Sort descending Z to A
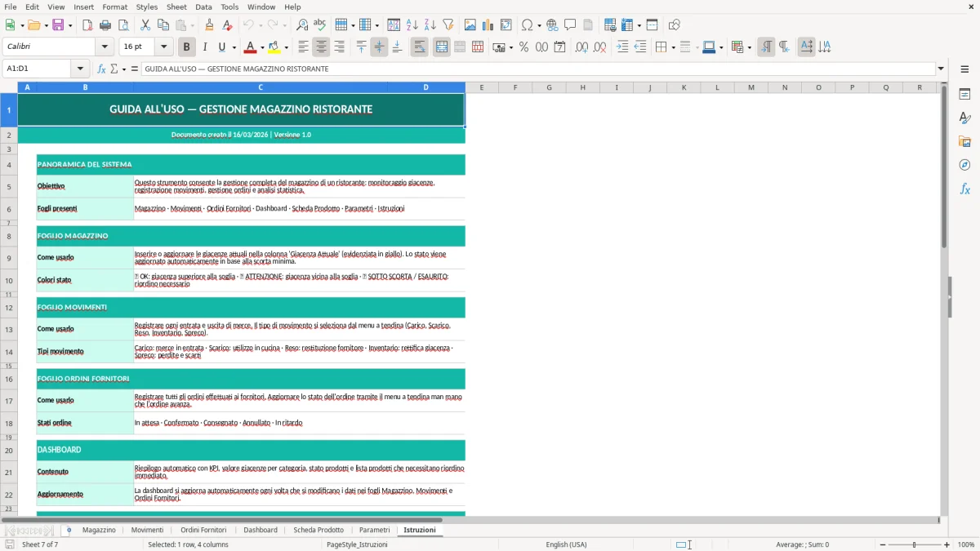 coord(430,25)
